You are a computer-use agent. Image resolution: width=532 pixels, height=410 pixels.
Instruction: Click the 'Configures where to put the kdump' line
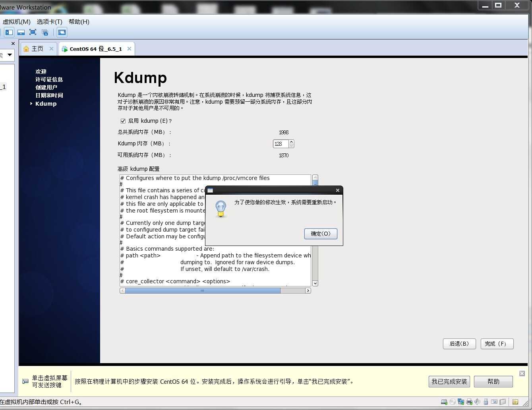[x=195, y=178]
